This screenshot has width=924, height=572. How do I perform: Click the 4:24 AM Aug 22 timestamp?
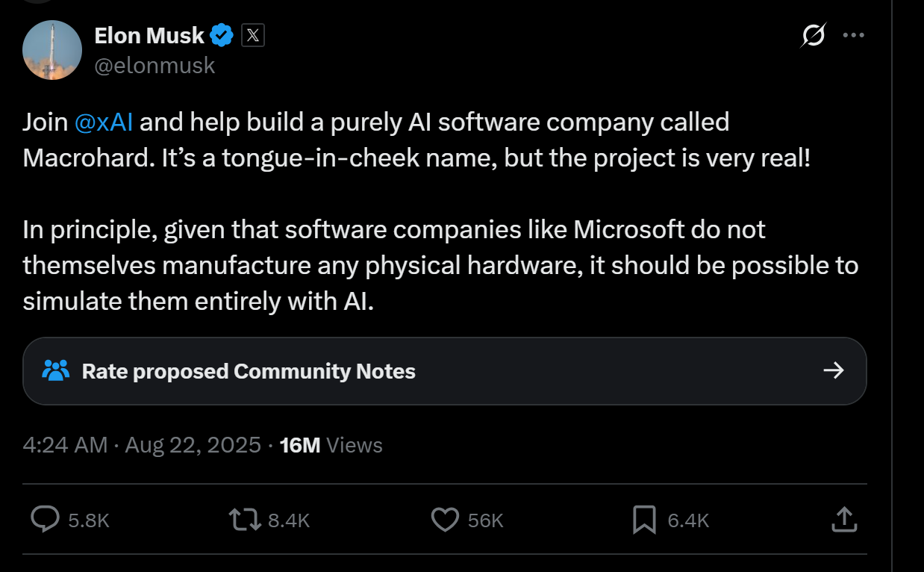coord(142,445)
